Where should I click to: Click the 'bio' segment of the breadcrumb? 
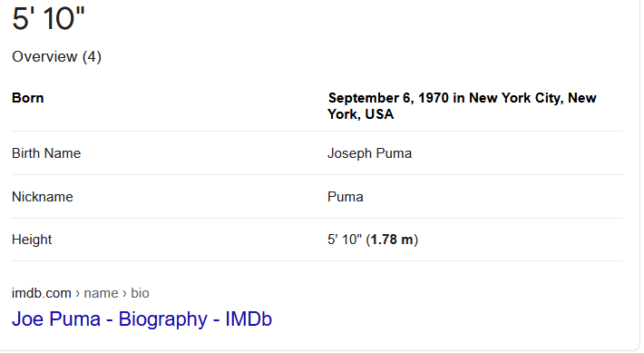(140, 293)
